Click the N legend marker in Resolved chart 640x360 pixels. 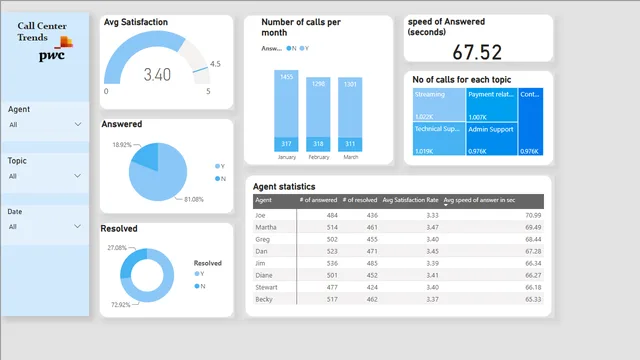(x=197, y=286)
